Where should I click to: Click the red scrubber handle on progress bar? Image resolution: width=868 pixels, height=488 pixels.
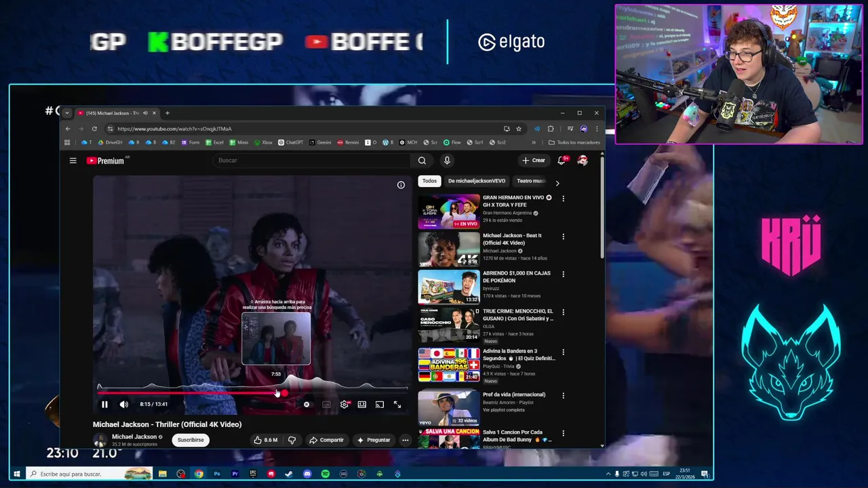[x=283, y=393]
